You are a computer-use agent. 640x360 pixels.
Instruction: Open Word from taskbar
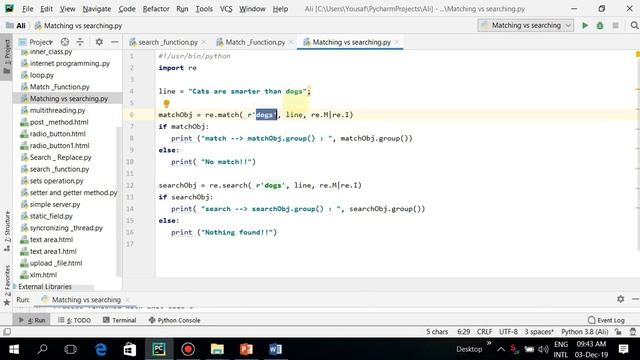[275, 349]
